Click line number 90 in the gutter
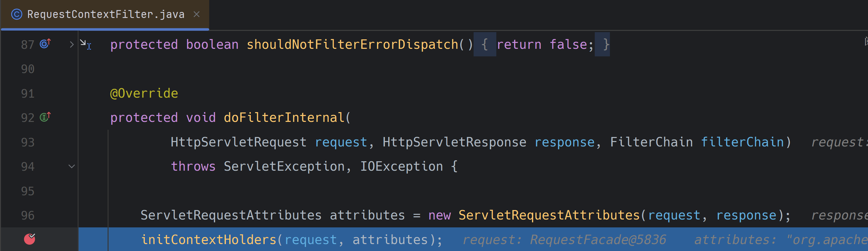Viewport: 868px width, 251px height. [x=28, y=69]
